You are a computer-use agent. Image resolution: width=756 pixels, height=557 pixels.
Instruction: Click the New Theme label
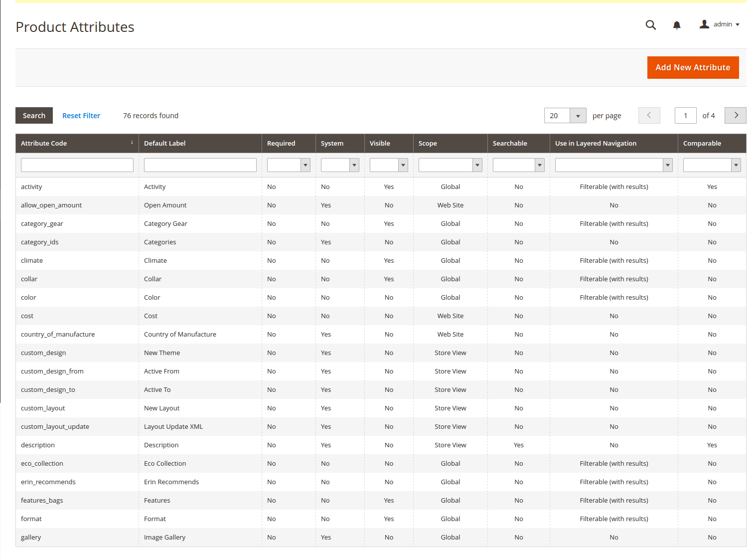click(162, 353)
